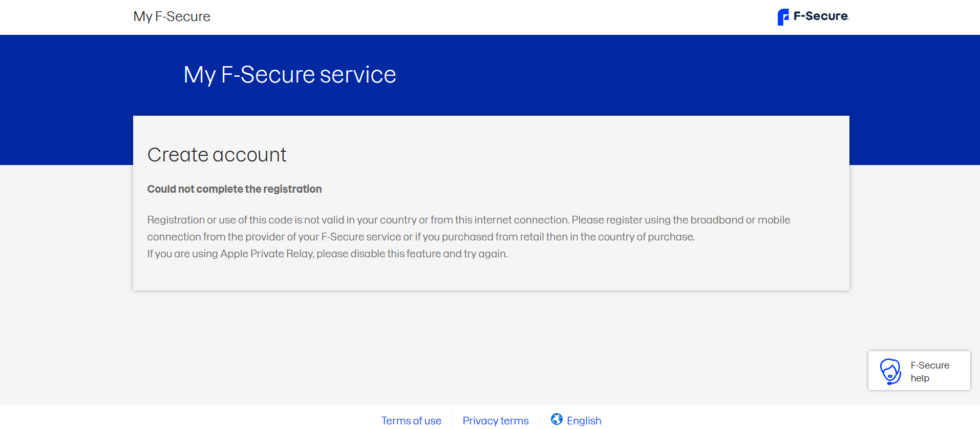Click the "My F-Secure service" banner heading
This screenshot has height=429, width=980.
tap(290, 75)
